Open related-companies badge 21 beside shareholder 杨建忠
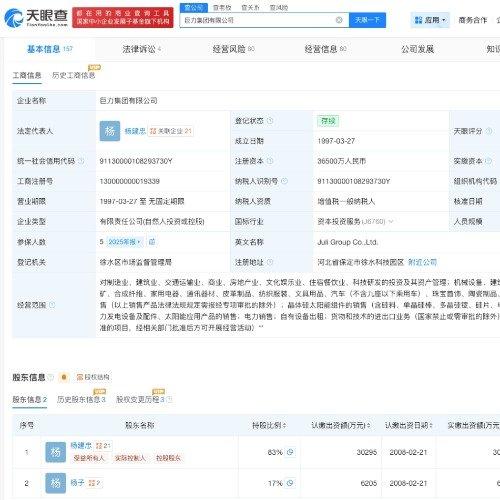Screen dimensions: 500x500 (x=103, y=446)
